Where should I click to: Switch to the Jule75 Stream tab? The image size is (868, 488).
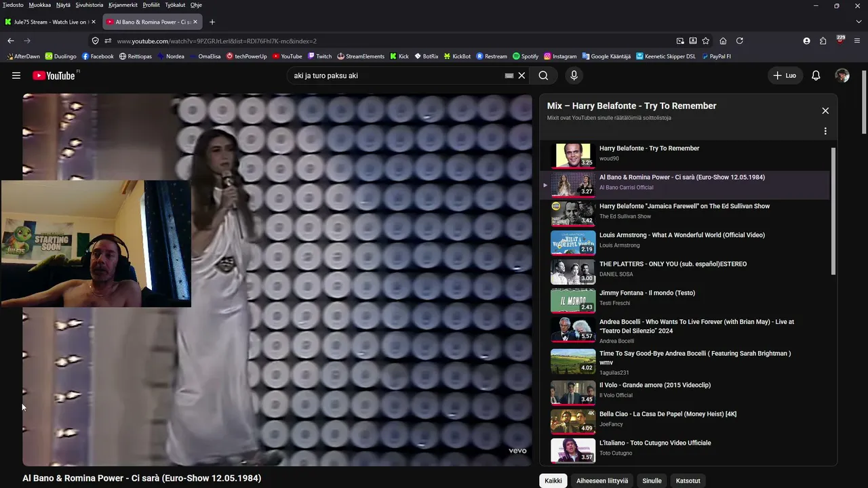[x=50, y=22]
